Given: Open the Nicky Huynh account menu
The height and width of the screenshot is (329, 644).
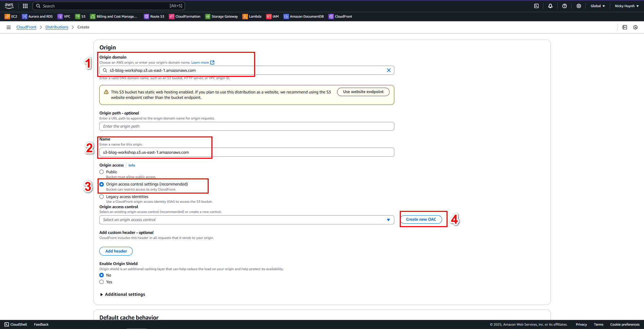Looking at the screenshot, I should point(627,6).
